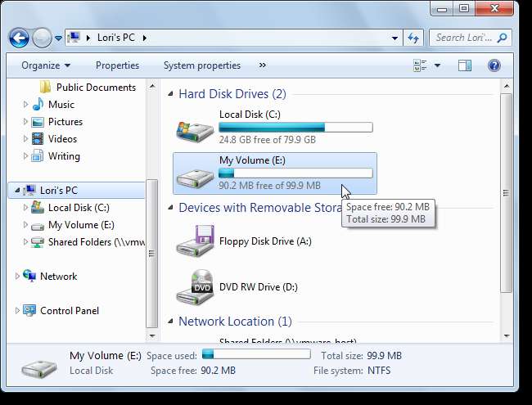Click the main pane scrollbar thumb

(506, 192)
